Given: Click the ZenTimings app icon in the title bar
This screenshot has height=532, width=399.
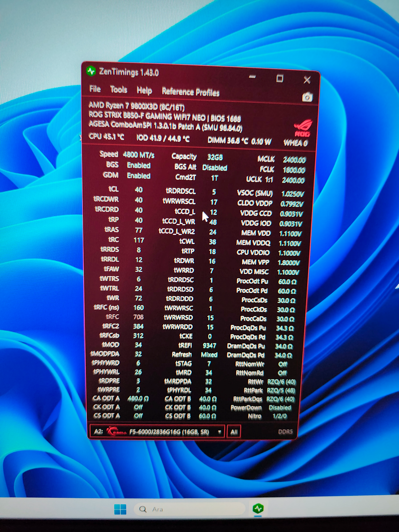Looking at the screenshot, I should (91, 71).
